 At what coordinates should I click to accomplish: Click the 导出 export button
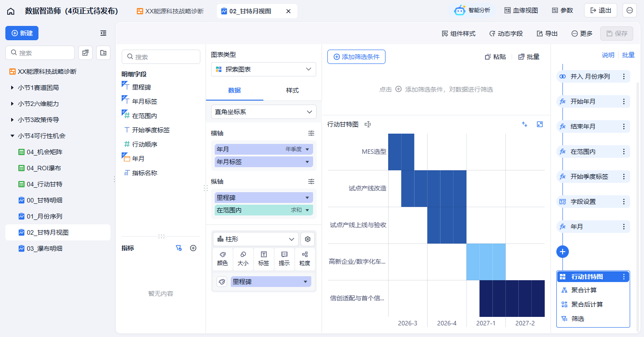click(x=547, y=34)
